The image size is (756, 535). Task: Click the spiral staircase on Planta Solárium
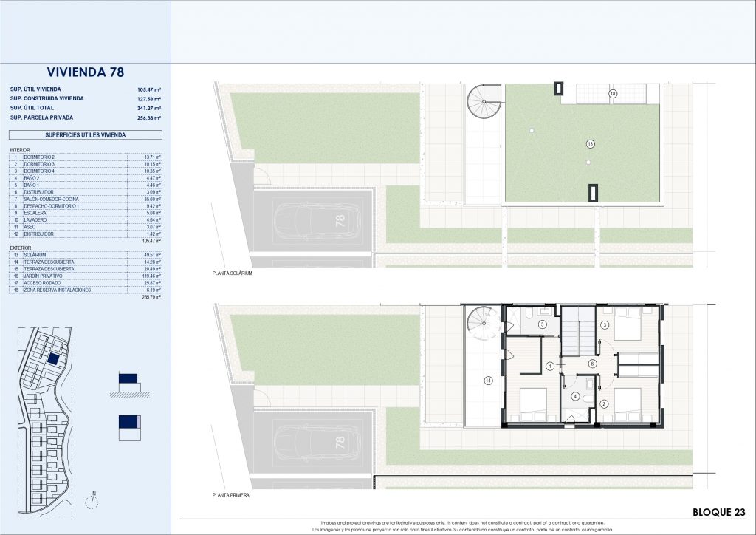484,101
